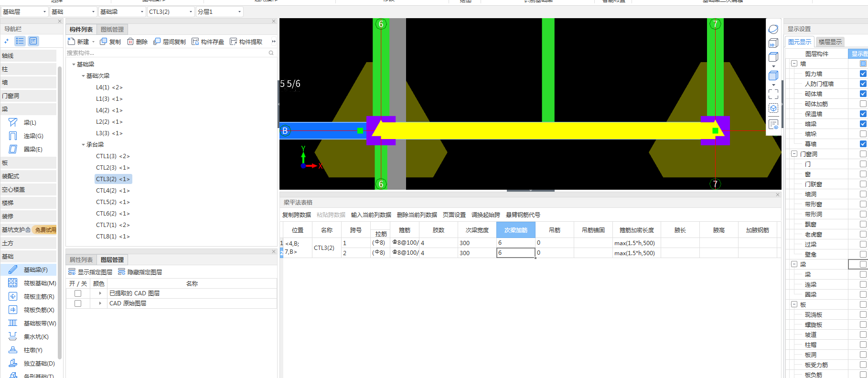This screenshot has width=868, height=378.
Task: Switch to the 属性列表 tab
Action: [x=81, y=260]
